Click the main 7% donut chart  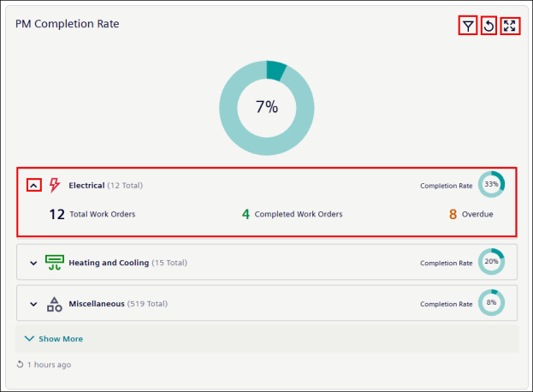pos(267,108)
